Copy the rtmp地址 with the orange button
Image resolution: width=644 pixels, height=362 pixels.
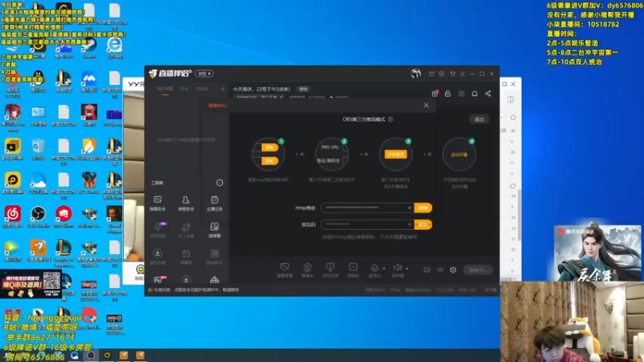click(x=423, y=208)
